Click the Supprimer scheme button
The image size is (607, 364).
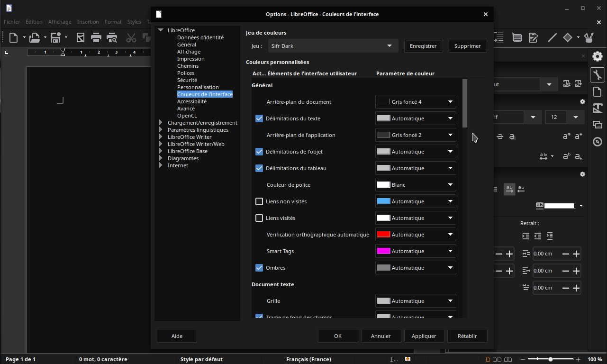[x=468, y=46]
